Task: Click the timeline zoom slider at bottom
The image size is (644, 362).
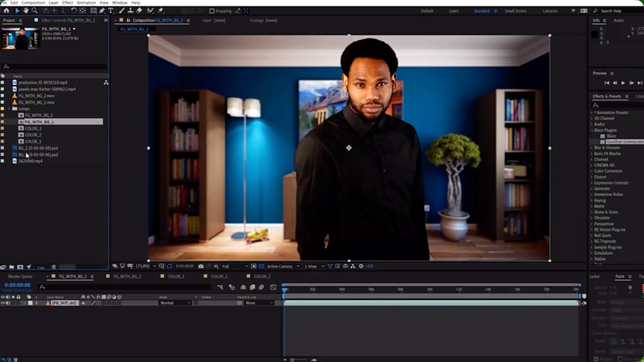Action: coord(292,360)
